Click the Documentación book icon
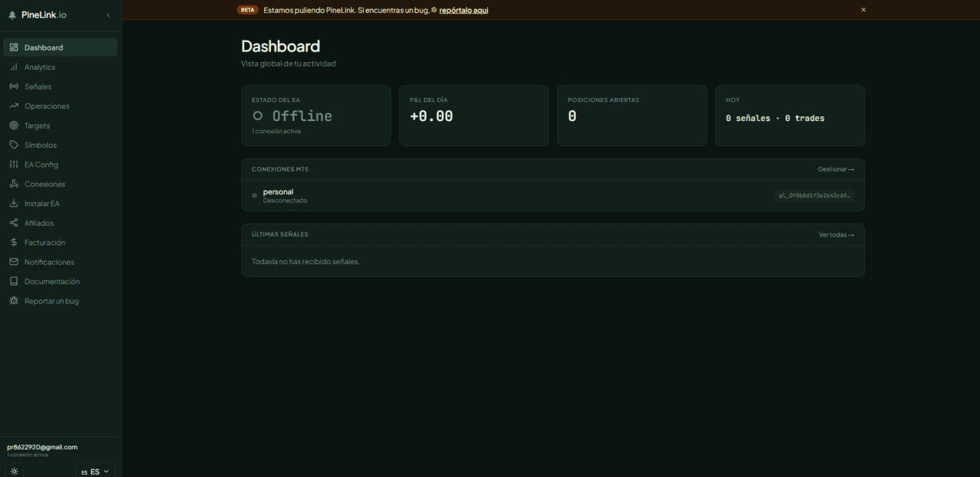The width and height of the screenshot is (980, 477). pos(14,282)
